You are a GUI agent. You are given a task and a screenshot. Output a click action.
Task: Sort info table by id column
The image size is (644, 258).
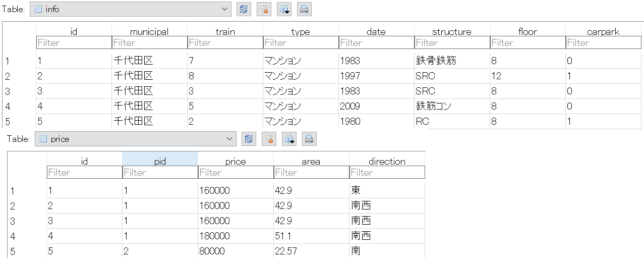pos(74,31)
